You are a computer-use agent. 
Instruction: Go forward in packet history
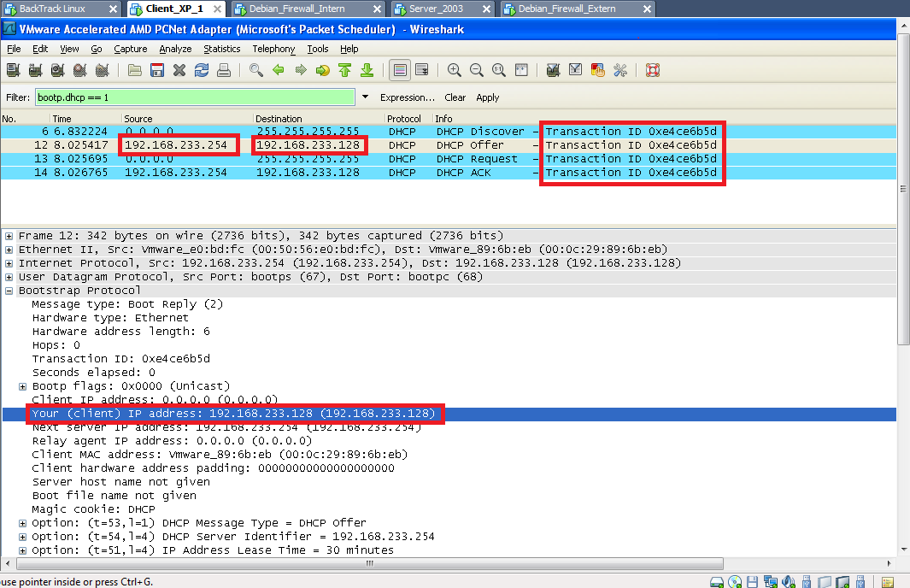(301, 70)
